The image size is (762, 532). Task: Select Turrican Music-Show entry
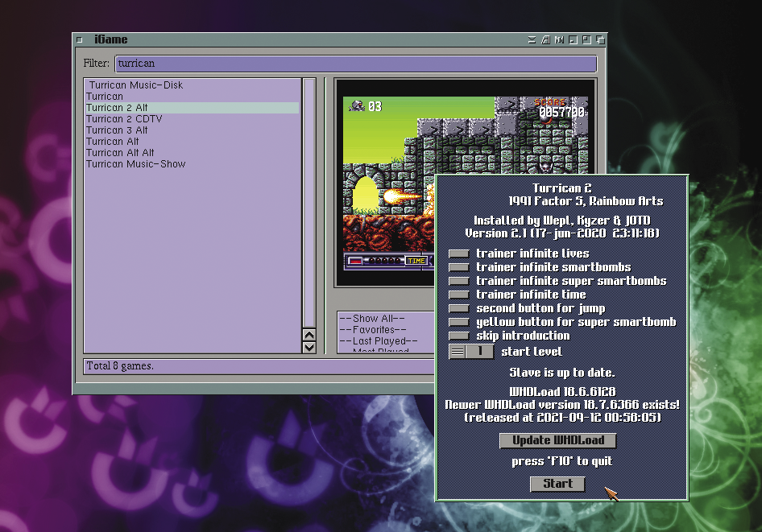tap(135, 163)
